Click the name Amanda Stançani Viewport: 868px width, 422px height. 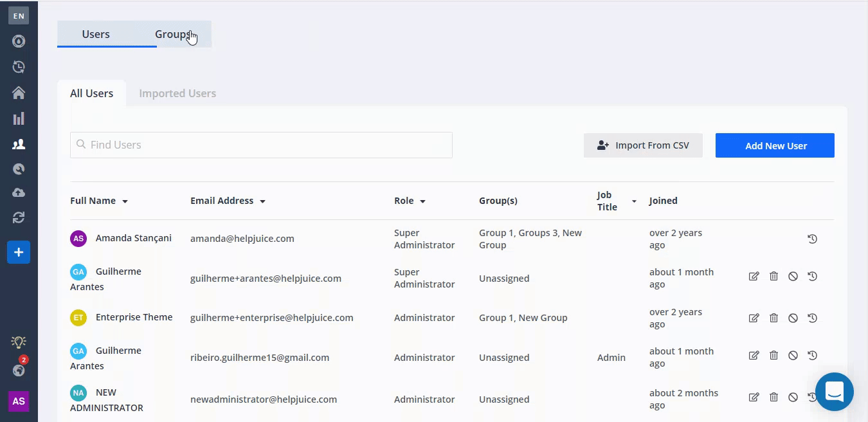tap(134, 238)
